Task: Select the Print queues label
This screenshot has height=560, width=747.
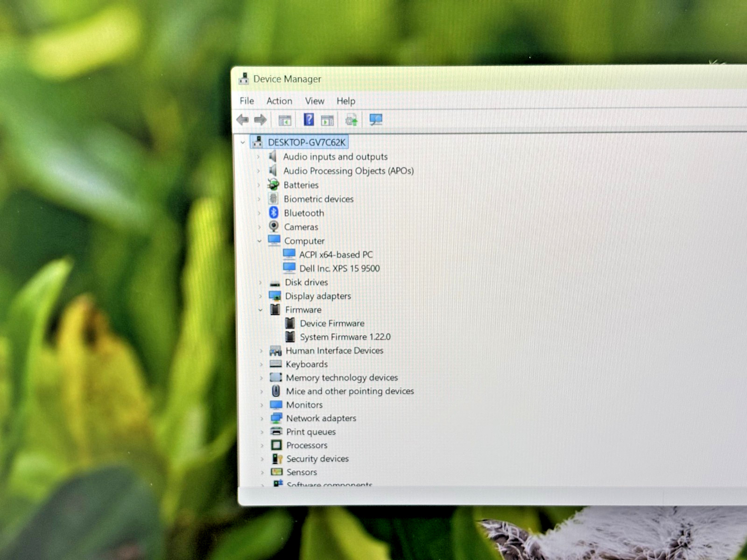Action: coord(311,432)
